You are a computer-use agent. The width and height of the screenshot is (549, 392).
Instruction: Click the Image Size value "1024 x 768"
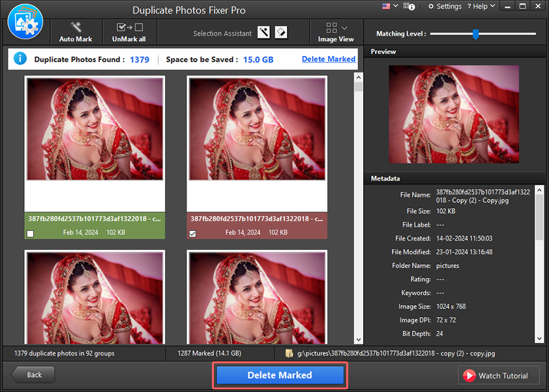click(x=451, y=307)
